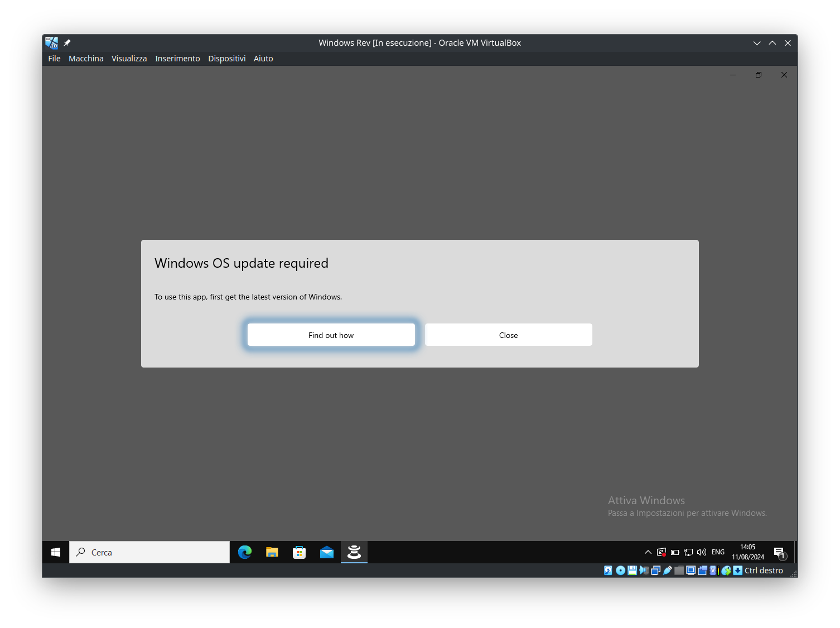The width and height of the screenshot is (840, 628).
Task: Click the Close button in the dialog
Action: [508, 335]
